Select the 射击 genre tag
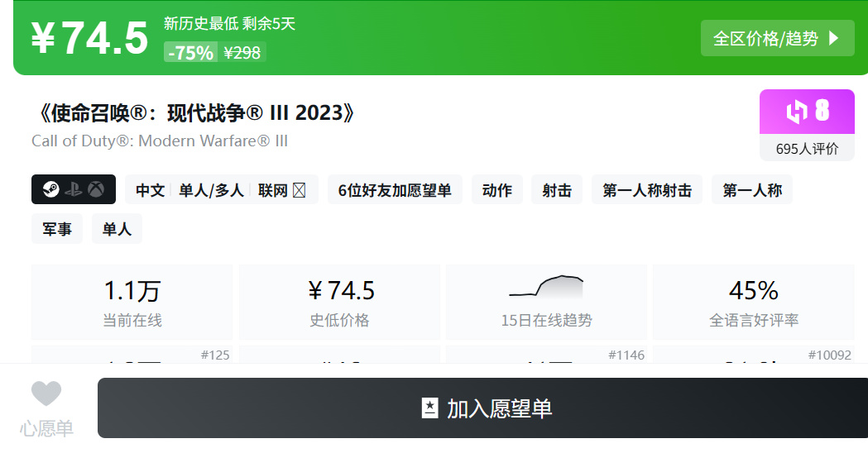This screenshot has width=868, height=453. [x=557, y=190]
